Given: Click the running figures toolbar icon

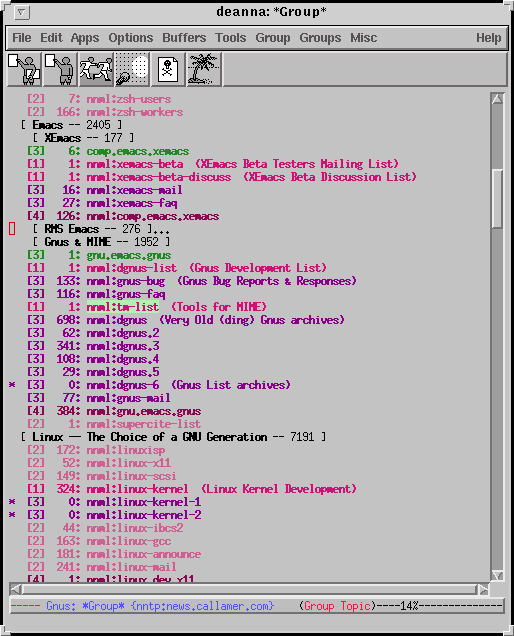Looking at the screenshot, I should 96,69.
